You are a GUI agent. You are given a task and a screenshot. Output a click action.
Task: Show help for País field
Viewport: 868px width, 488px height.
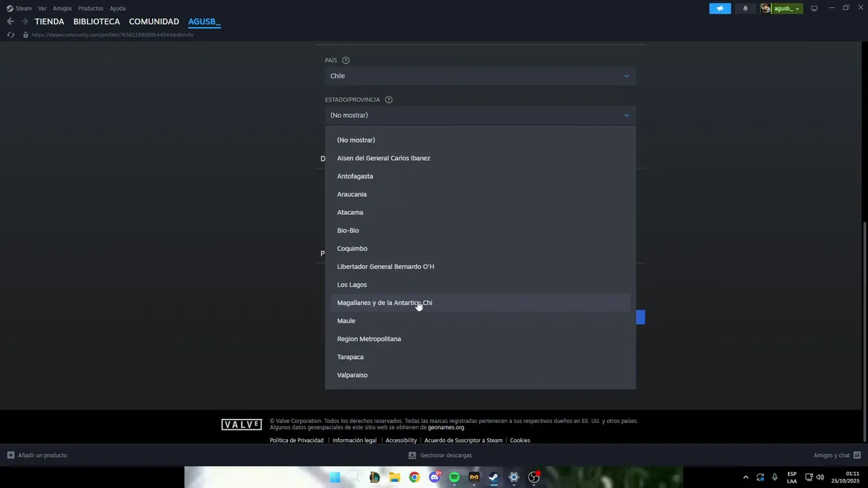(x=346, y=60)
